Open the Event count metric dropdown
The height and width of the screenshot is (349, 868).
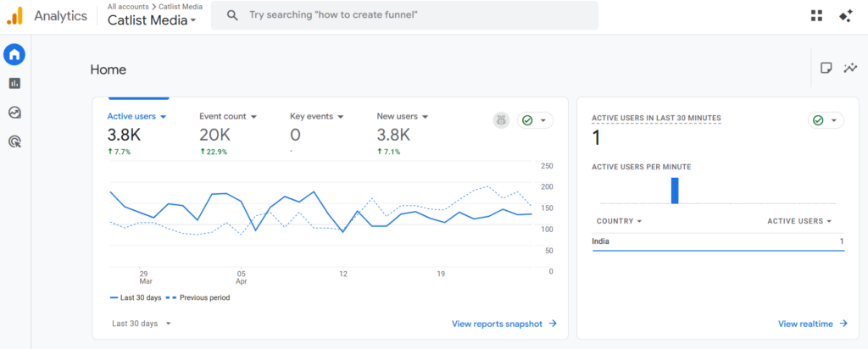coord(228,117)
